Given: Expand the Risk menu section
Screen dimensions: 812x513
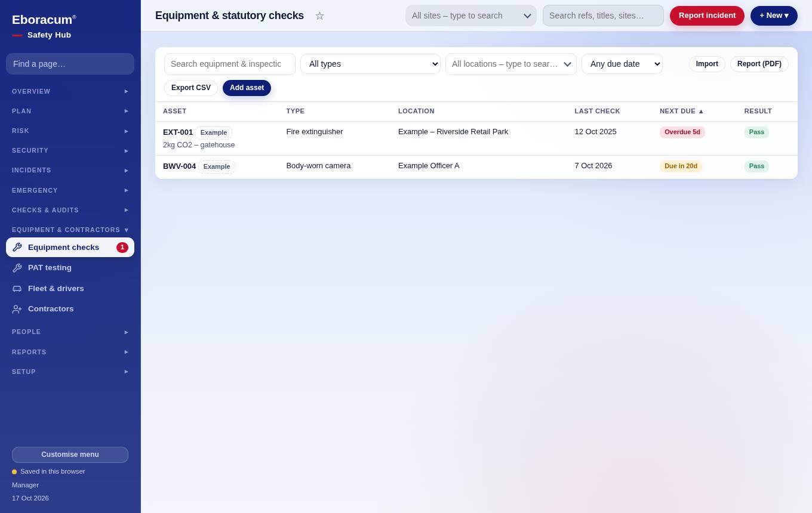Looking at the screenshot, I should (x=70, y=131).
